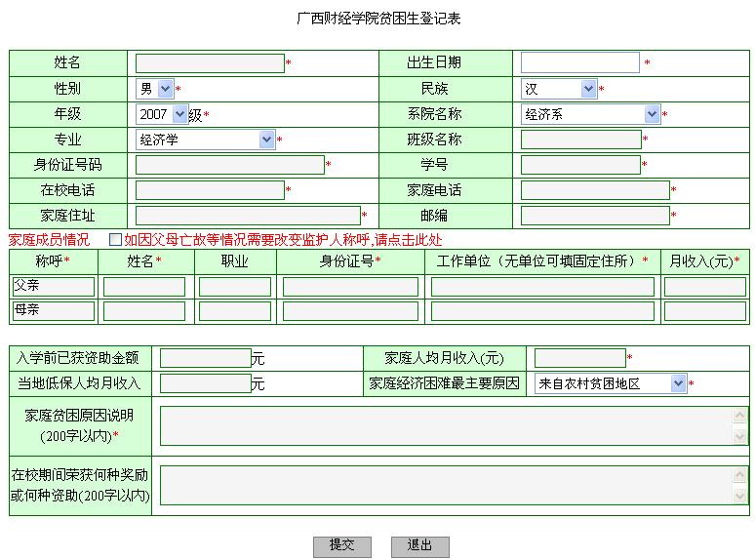Viewport: 755px width, 560px height.
Task: Submit the form with 提交 button
Action: tap(341, 546)
